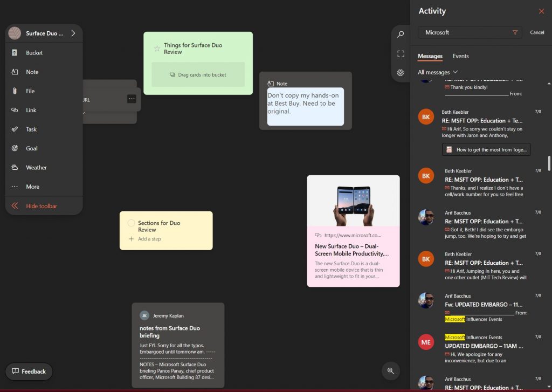Screen dimensions: 552x392
Task: Expand Surface Duo space chevron
Action: click(73, 33)
